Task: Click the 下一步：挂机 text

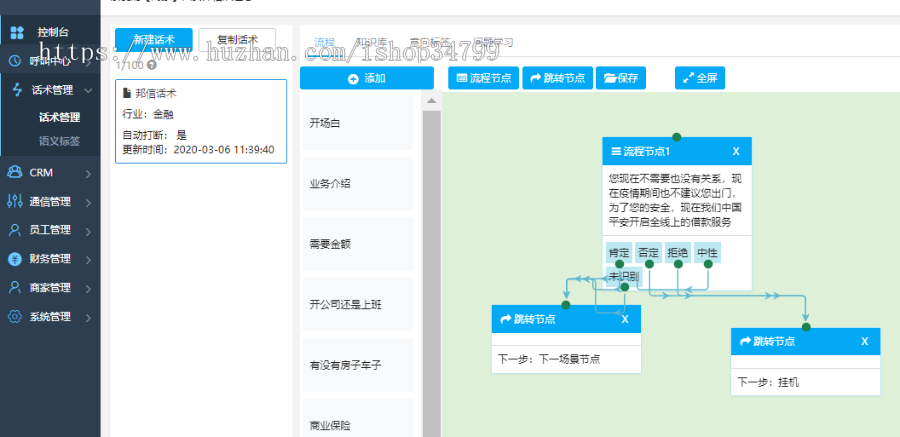Action: pos(768,382)
